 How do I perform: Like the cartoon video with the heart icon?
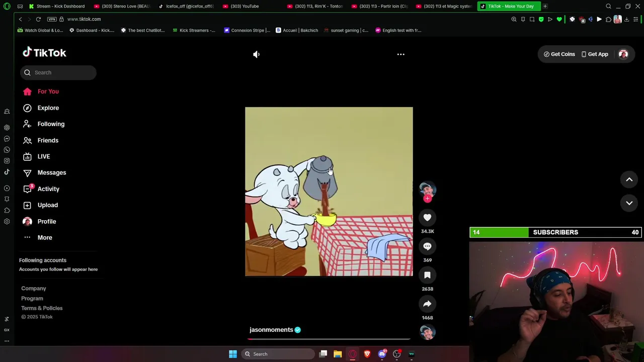427,217
